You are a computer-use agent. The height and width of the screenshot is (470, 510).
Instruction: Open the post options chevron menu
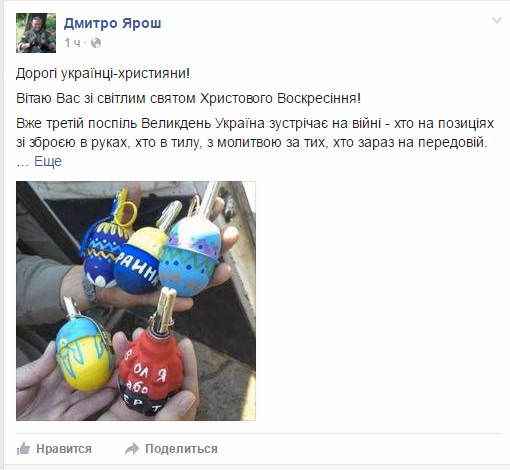(x=496, y=20)
